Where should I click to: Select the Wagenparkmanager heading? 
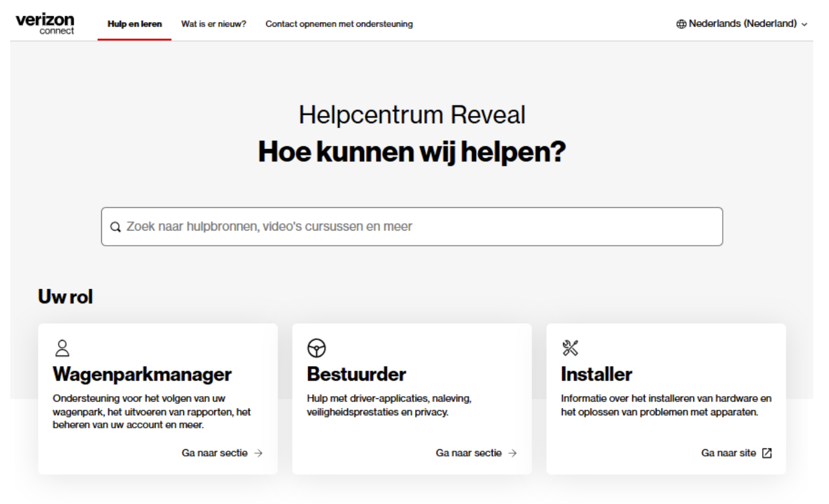coord(142,374)
